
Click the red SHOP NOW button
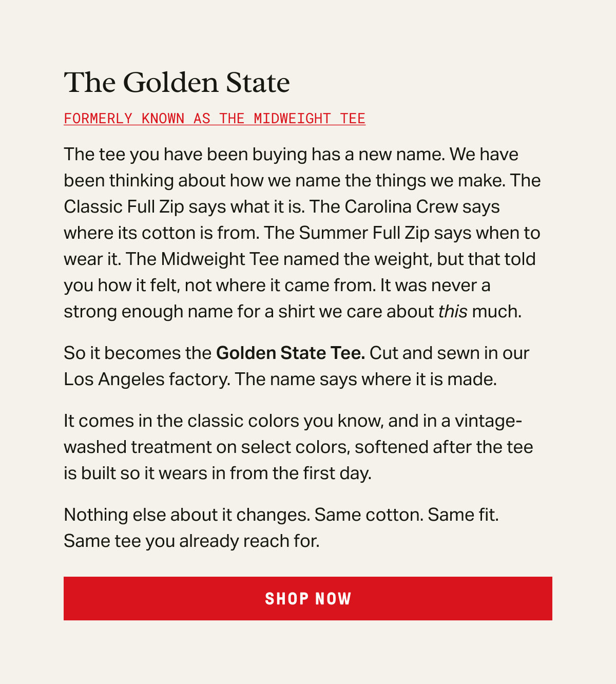point(308,598)
